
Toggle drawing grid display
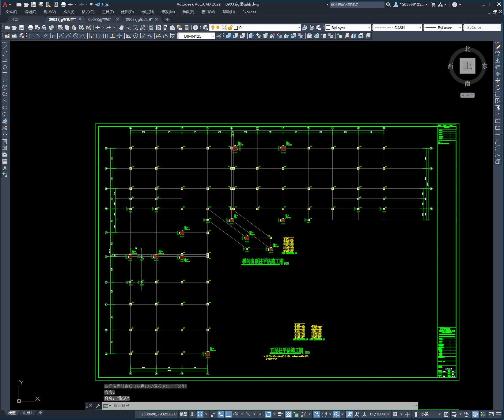(x=192, y=414)
